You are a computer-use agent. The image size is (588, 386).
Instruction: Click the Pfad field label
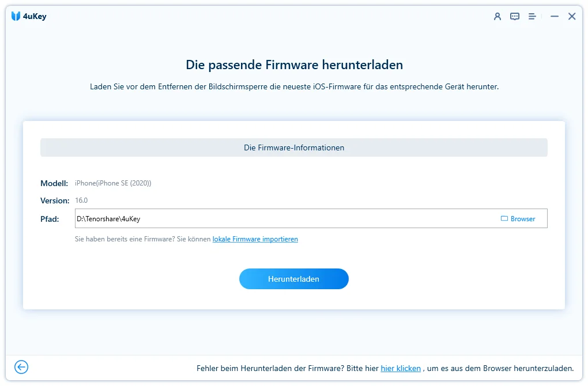click(50, 219)
